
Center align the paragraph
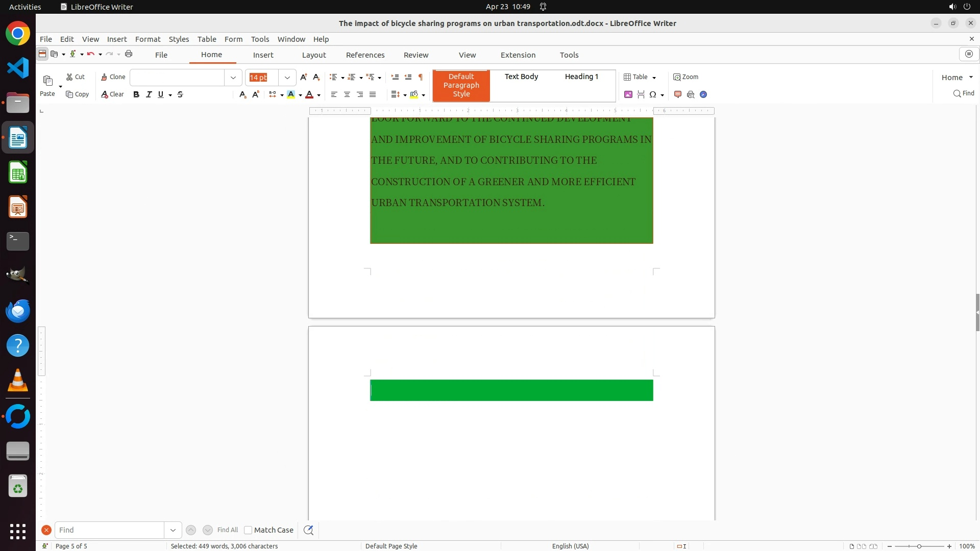tap(347, 94)
